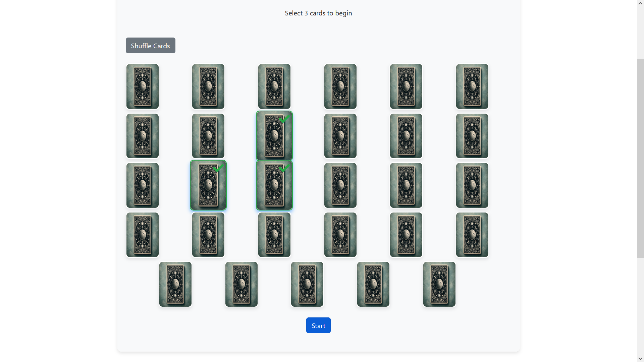Click the scrollbar up arrow
The height and width of the screenshot is (362, 644).
(x=640, y=3)
